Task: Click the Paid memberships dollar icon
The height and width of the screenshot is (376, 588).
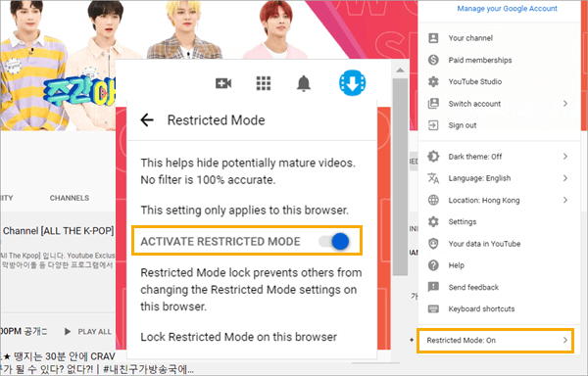Action: 433,60
